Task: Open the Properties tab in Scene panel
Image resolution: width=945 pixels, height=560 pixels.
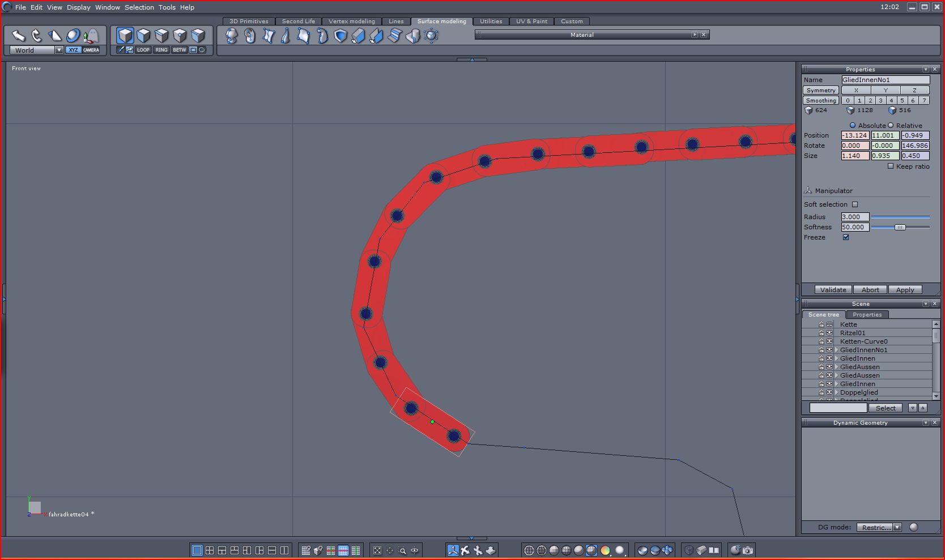Action: 867,314
